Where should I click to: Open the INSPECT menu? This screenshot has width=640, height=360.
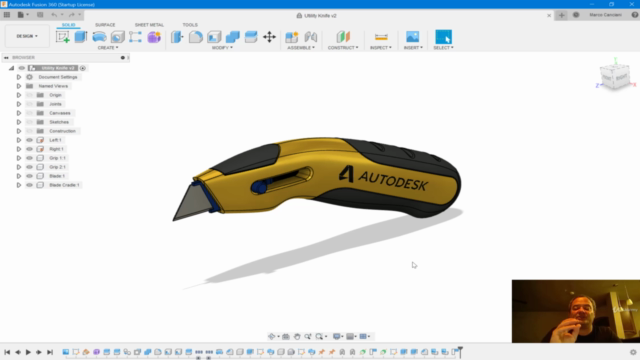pos(380,48)
